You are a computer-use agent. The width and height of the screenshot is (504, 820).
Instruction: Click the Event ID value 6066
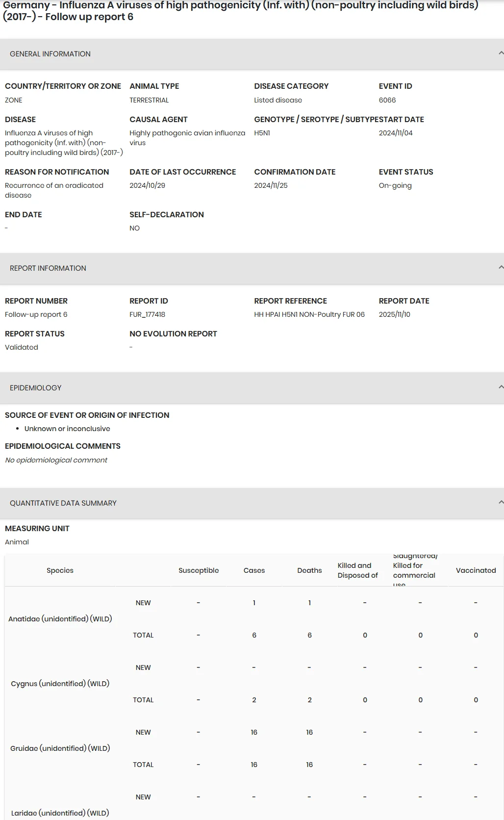pyautogui.click(x=387, y=100)
